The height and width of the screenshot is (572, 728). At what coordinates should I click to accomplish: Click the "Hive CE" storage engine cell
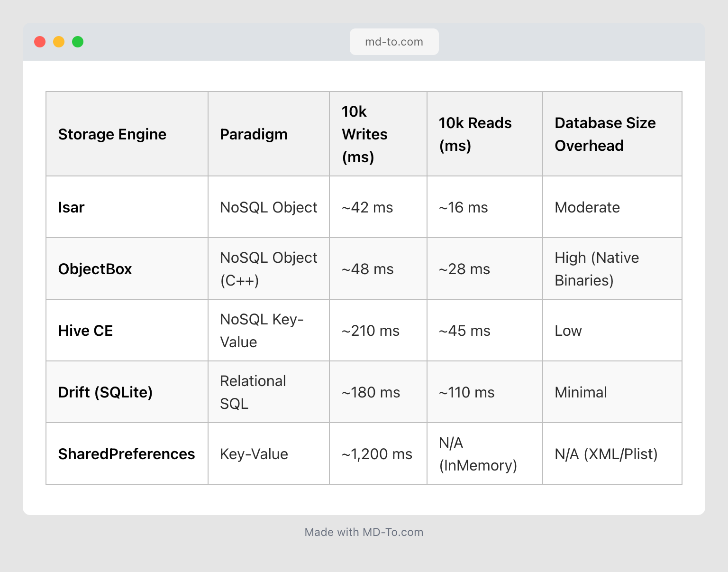(127, 331)
